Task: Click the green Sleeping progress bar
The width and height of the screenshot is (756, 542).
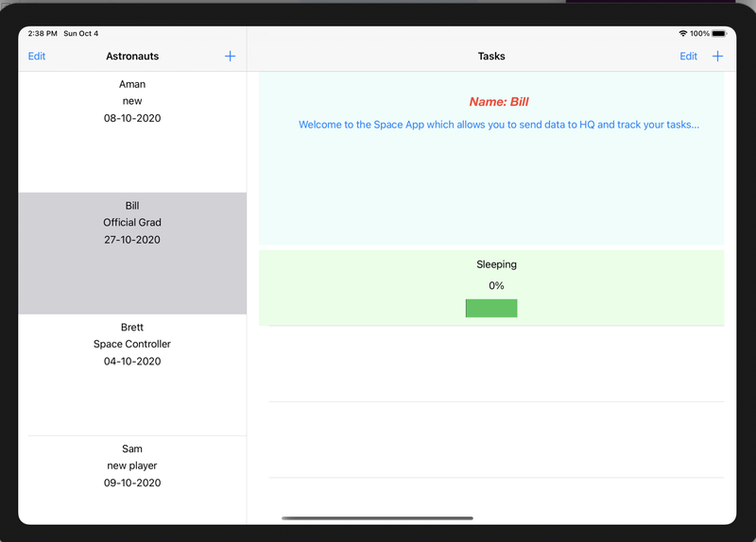Action: [x=491, y=309]
